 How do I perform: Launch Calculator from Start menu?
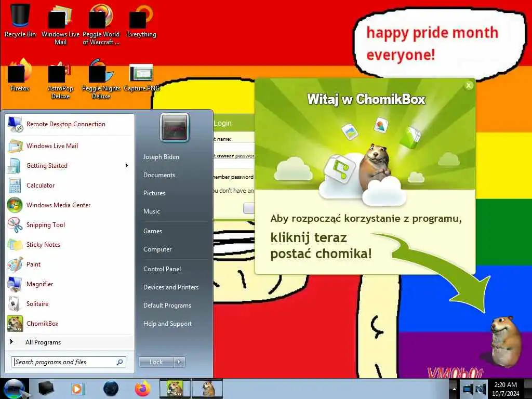pos(69,185)
